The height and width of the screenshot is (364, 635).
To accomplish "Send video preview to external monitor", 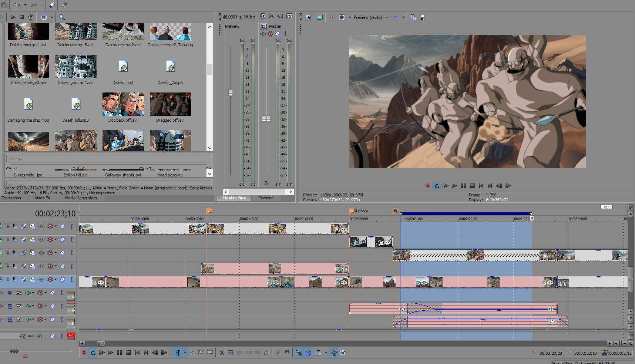I will 320,17.
